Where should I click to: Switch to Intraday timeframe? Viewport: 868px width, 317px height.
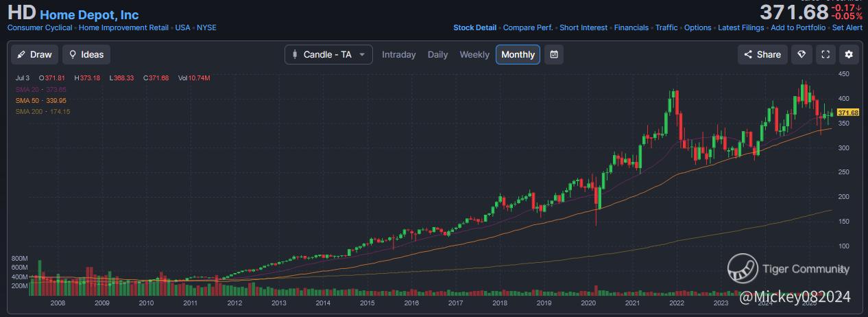[x=399, y=54]
